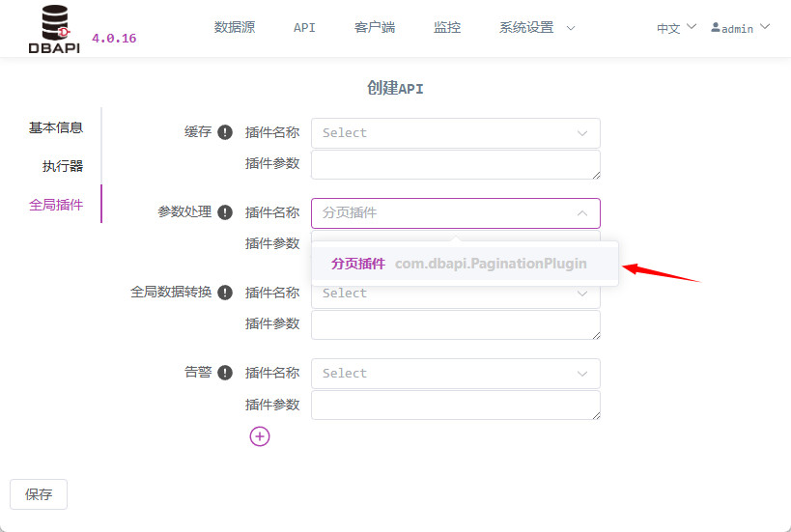Click into the 缓存 插件参数 textarea

click(x=456, y=164)
